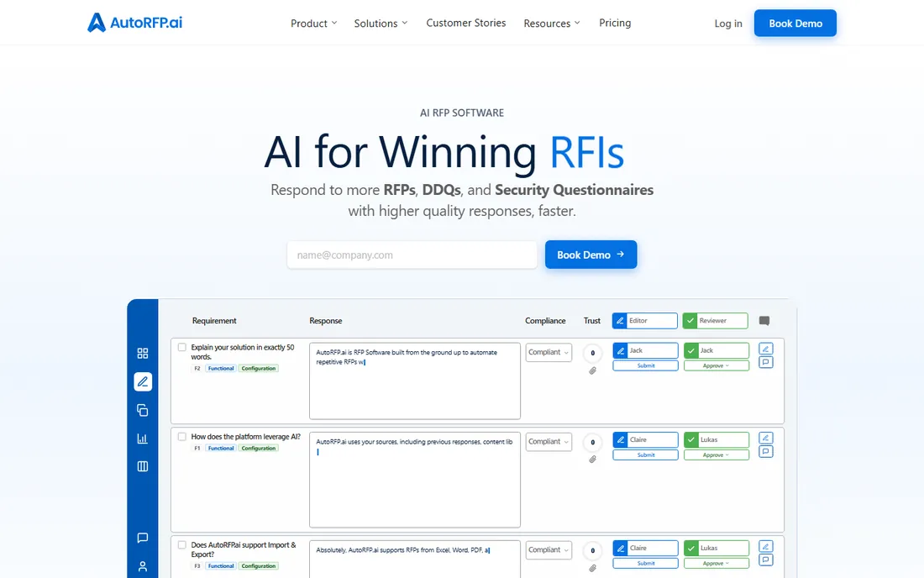This screenshot has height=578, width=924.
Task: Click response text box for 'platform leverage AI'
Action: click(x=415, y=480)
